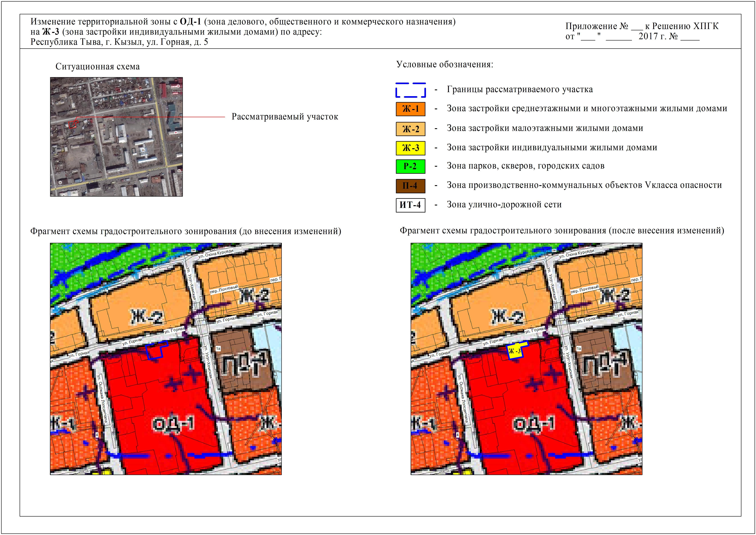The width and height of the screenshot is (756, 535).
Task: Click the ОД-1 label in before-changes map
Action: (173, 424)
